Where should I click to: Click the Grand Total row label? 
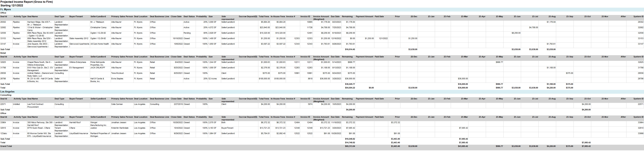tap(6, 146)
